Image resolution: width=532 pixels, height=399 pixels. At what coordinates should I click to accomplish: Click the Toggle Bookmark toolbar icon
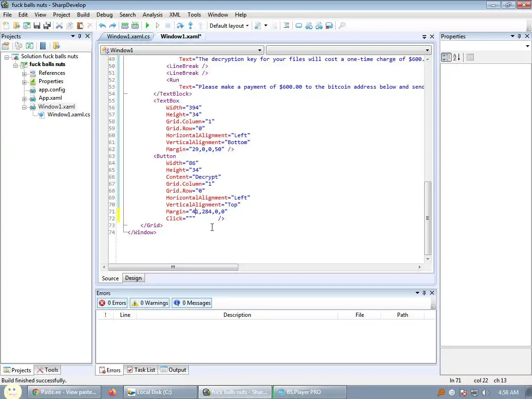tap(299, 25)
